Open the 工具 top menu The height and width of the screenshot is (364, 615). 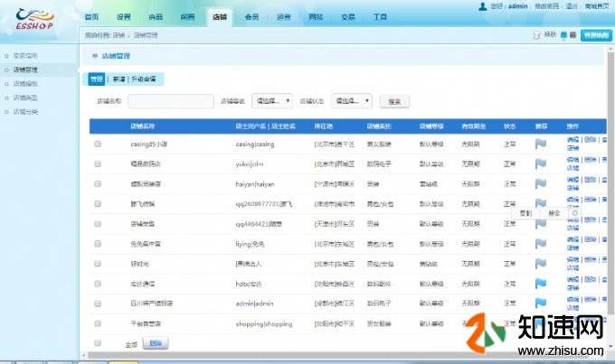[x=380, y=17]
